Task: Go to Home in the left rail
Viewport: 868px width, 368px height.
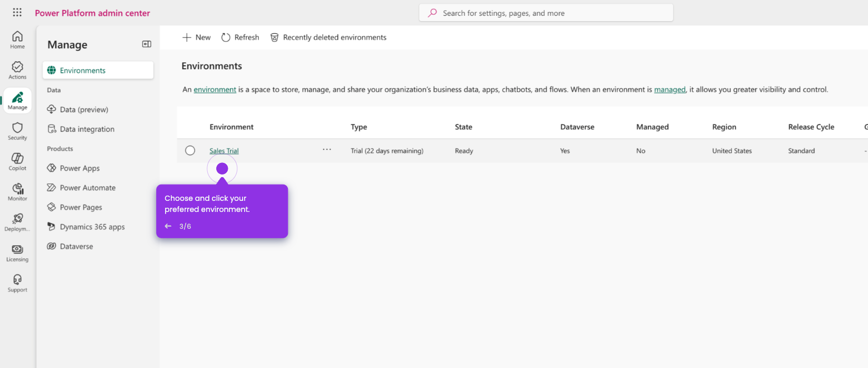Action: click(x=17, y=40)
